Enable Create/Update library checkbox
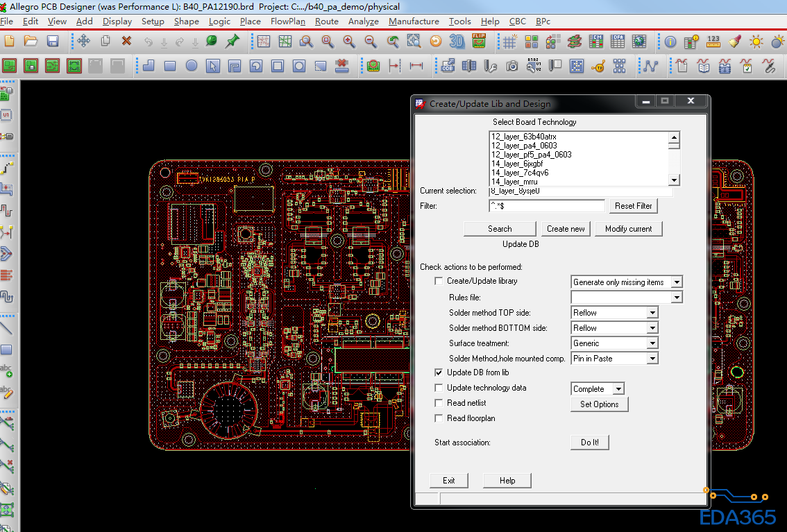The image size is (787, 532). (x=439, y=282)
